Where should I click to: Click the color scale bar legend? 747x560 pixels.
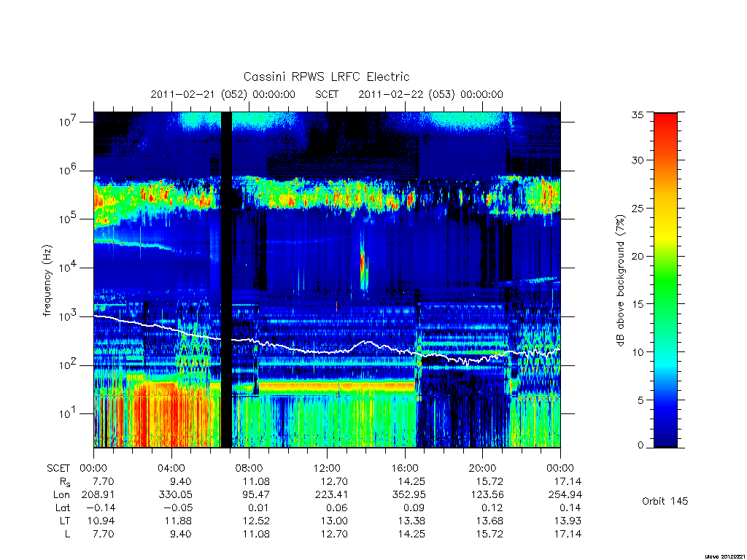665,280
